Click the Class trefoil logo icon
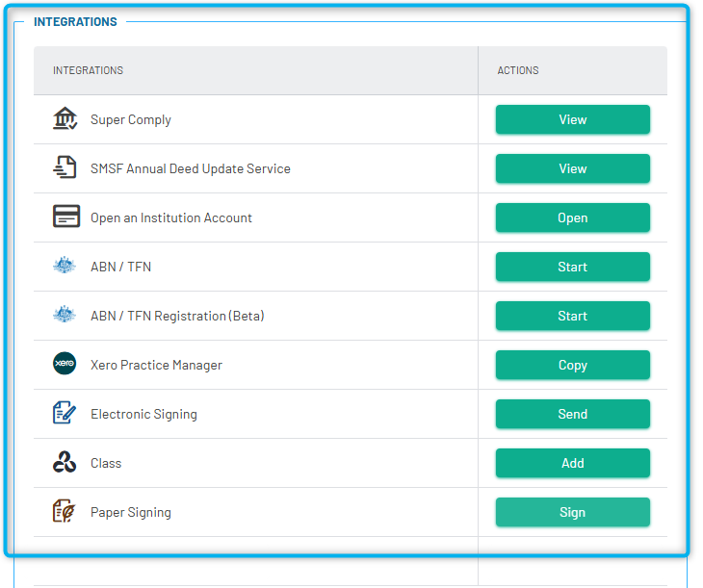The image size is (703, 588). pos(65,462)
